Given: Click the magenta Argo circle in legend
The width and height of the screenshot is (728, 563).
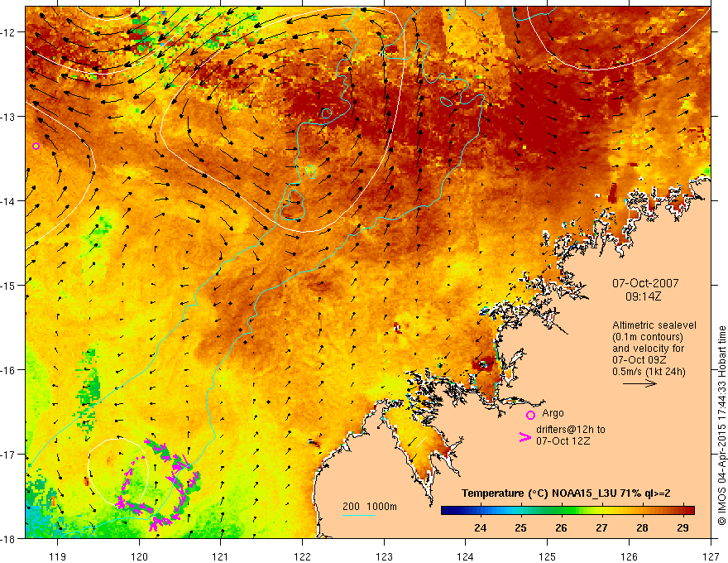Looking at the screenshot, I should [x=530, y=415].
